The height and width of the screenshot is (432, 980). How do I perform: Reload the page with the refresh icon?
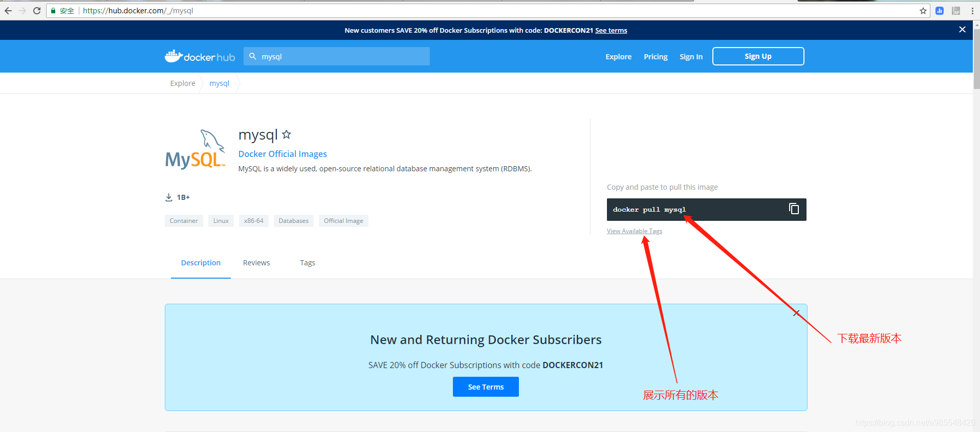click(x=37, y=11)
